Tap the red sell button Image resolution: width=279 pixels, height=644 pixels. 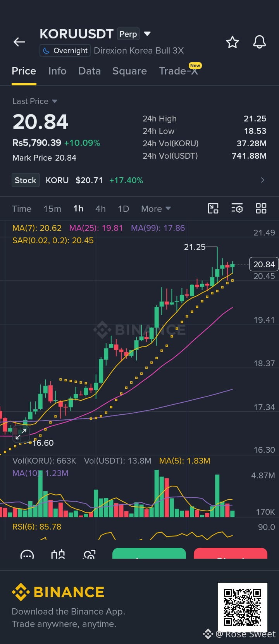(x=231, y=554)
